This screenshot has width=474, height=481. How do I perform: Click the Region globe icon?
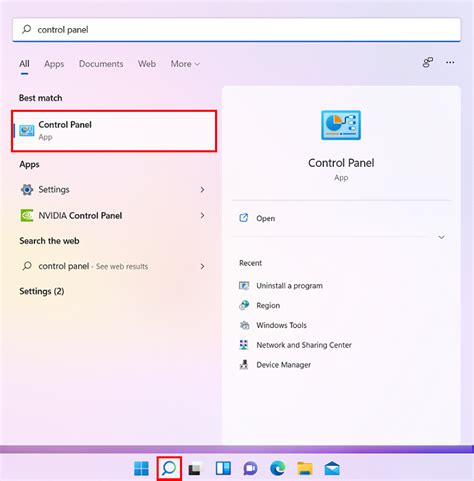[244, 305]
